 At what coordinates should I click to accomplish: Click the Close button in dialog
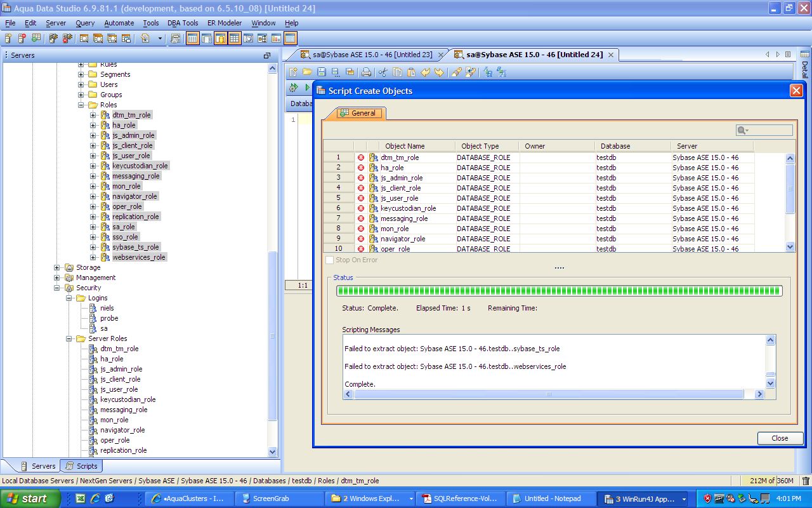(780, 438)
